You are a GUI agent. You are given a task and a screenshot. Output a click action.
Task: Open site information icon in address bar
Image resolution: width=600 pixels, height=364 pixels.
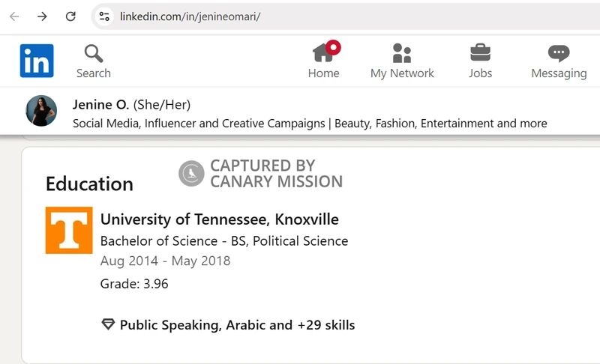click(104, 16)
